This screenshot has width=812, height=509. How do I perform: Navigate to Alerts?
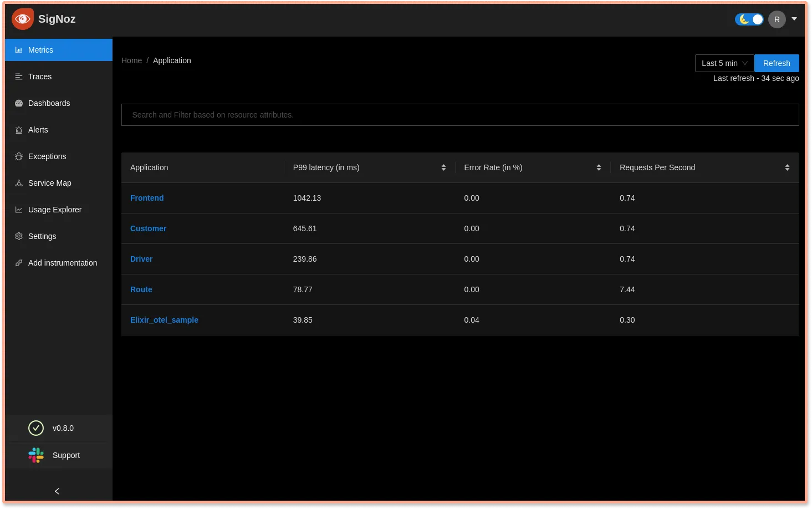coord(59,130)
